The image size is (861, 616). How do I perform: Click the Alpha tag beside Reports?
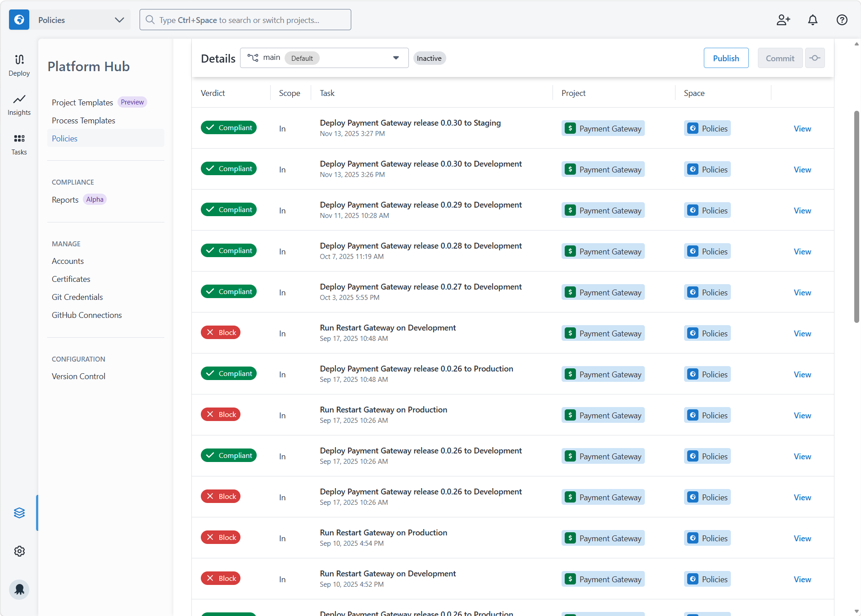pos(95,199)
